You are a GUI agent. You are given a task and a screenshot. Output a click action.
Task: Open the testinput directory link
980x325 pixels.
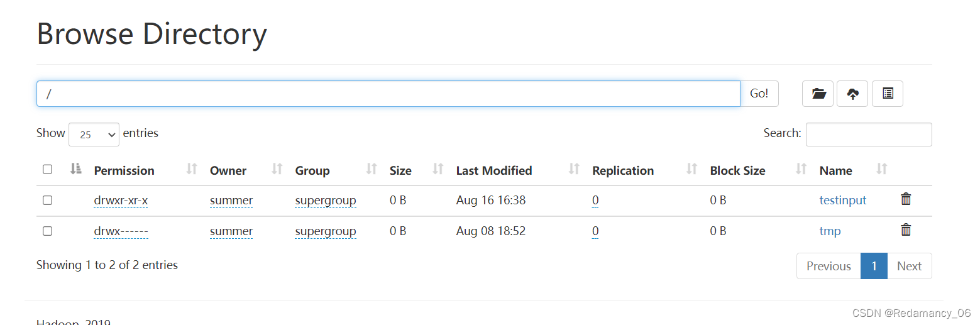(x=843, y=201)
